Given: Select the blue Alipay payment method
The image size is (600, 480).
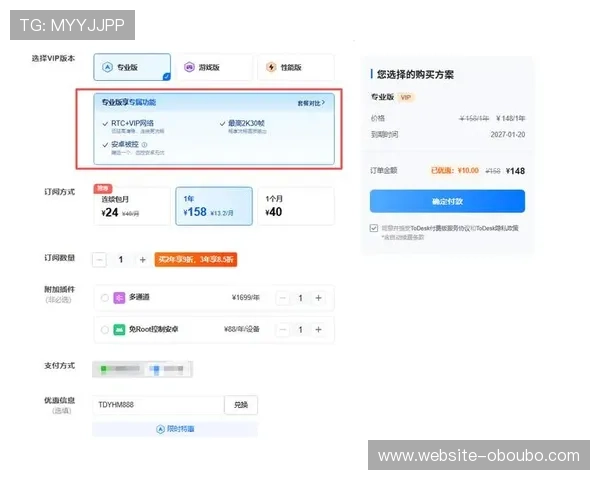Looking at the screenshot, I should tap(167, 369).
